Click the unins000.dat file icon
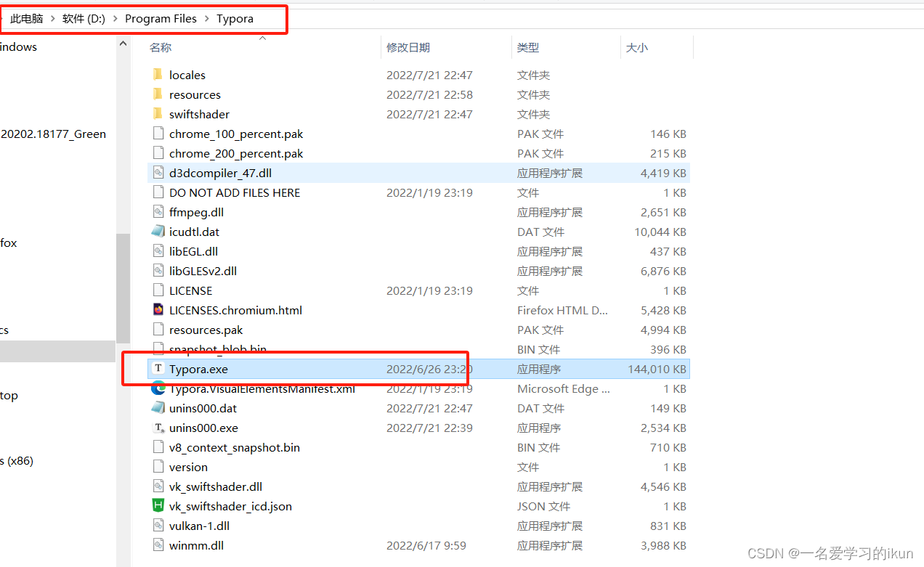The width and height of the screenshot is (924, 567). tap(158, 408)
